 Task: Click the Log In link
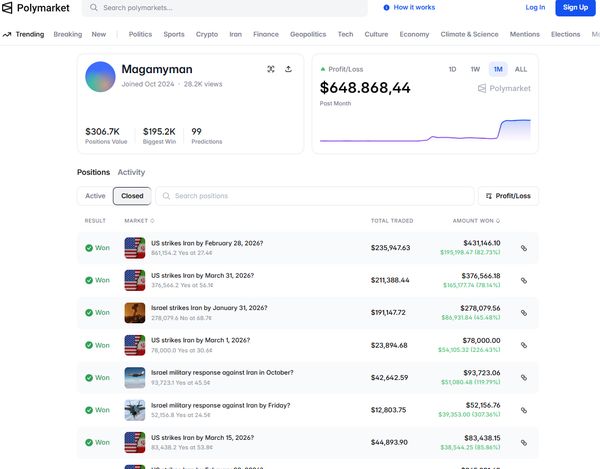click(535, 7)
